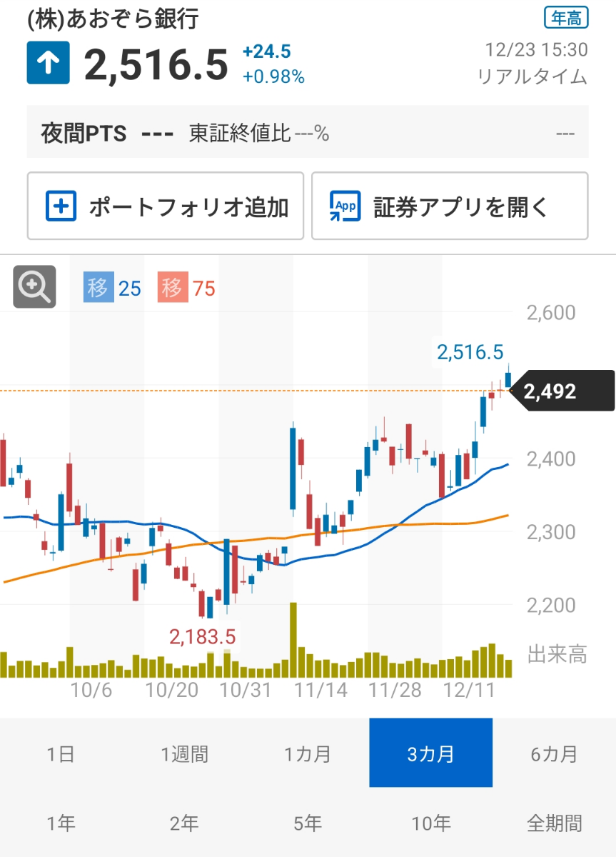The height and width of the screenshot is (857, 616).
Task: Toggle the 25-day moving average
Action: point(113,289)
